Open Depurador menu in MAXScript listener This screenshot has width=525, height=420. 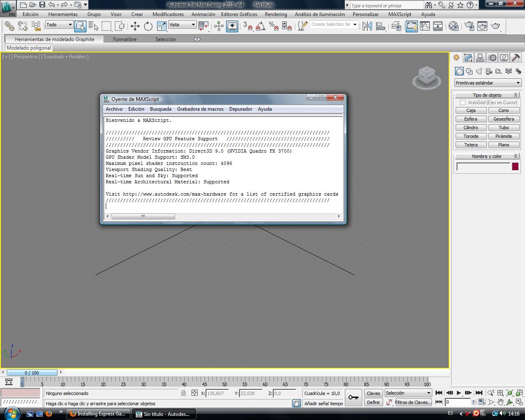pyautogui.click(x=241, y=109)
